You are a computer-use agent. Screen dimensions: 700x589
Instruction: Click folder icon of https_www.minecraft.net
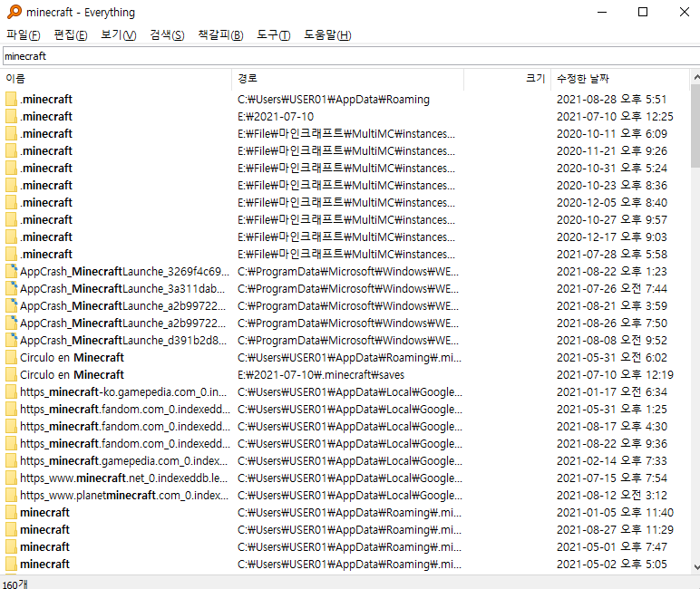11,478
